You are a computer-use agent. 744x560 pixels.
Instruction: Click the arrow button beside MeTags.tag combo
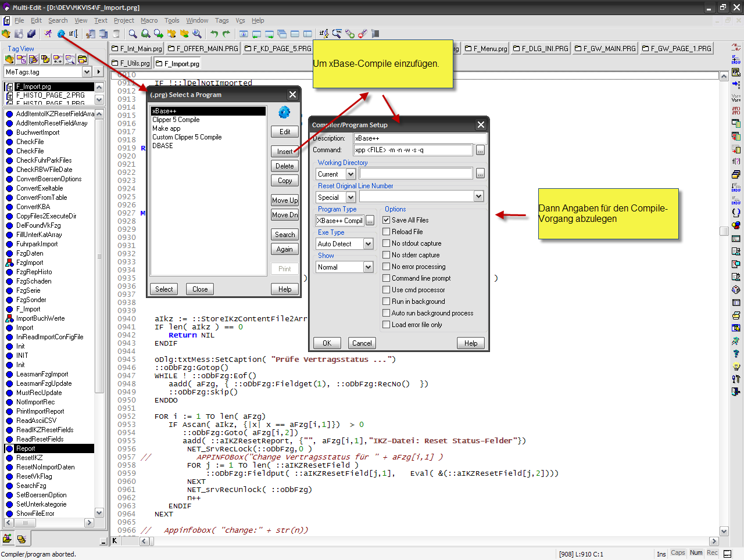tap(99, 72)
